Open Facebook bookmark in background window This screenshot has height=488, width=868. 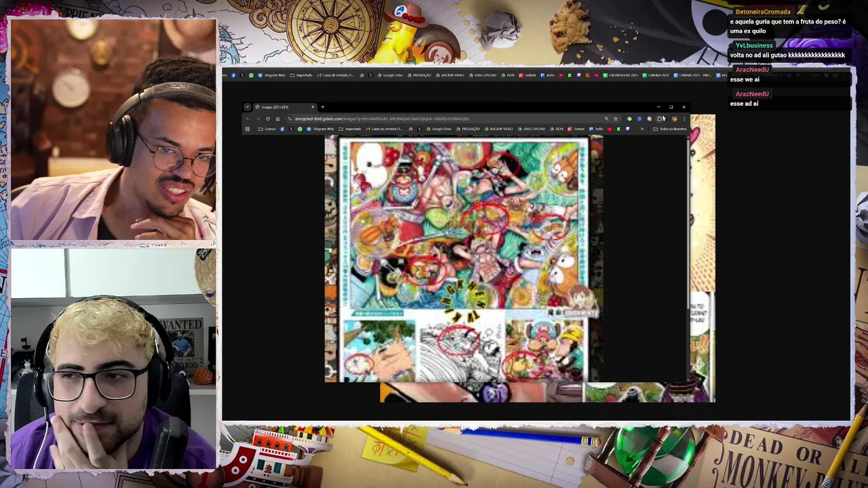point(233,75)
